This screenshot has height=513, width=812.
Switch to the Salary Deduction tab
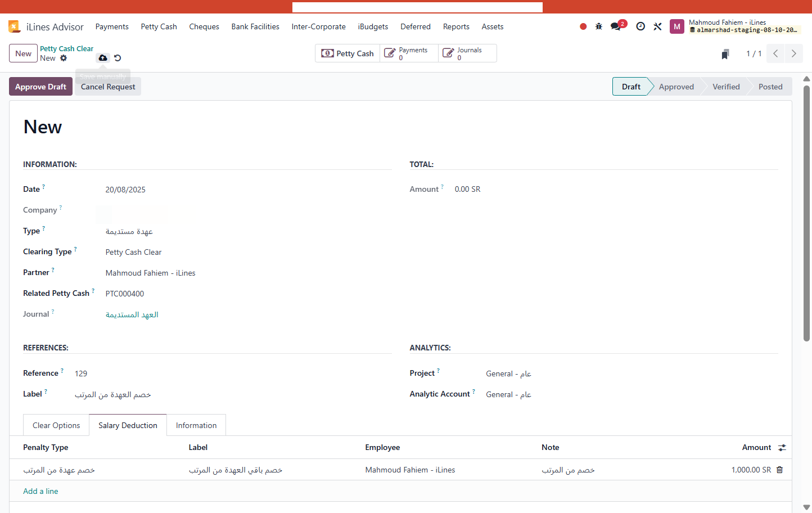[x=128, y=425]
